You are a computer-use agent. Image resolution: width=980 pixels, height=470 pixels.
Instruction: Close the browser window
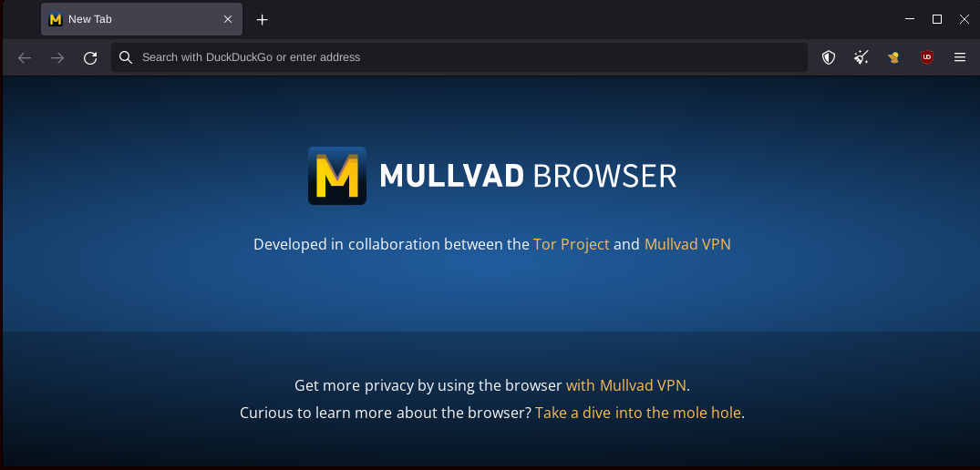(965, 19)
